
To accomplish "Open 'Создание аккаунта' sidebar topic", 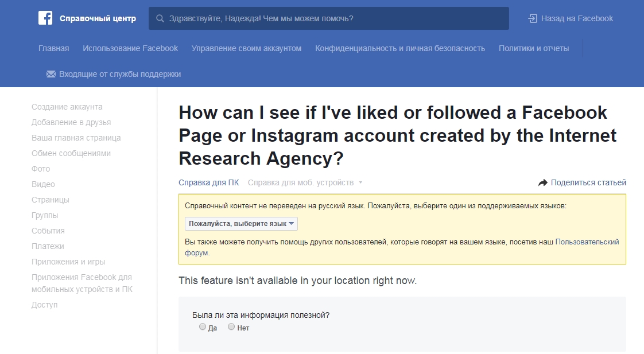I will click(67, 107).
